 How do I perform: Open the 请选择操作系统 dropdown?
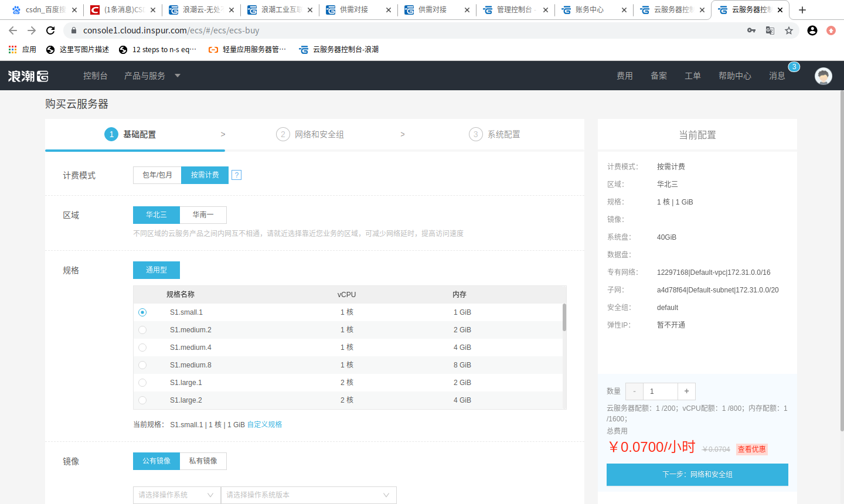pyautogui.click(x=176, y=495)
